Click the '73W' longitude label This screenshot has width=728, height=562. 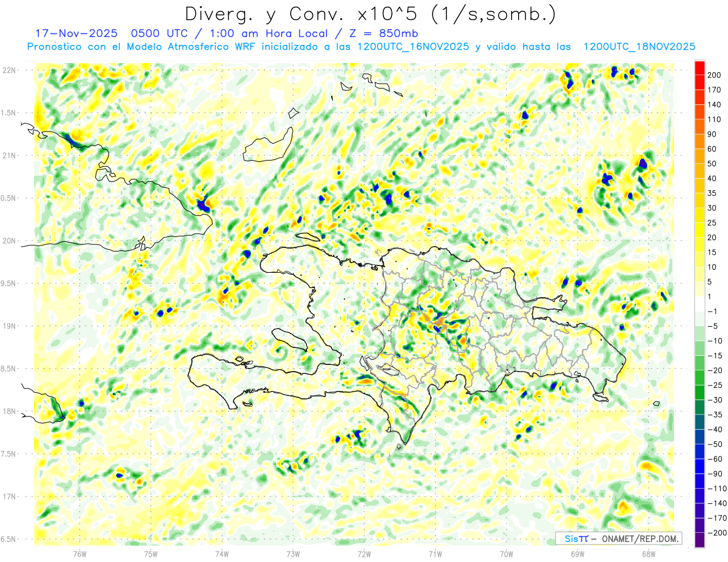pyautogui.click(x=293, y=554)
